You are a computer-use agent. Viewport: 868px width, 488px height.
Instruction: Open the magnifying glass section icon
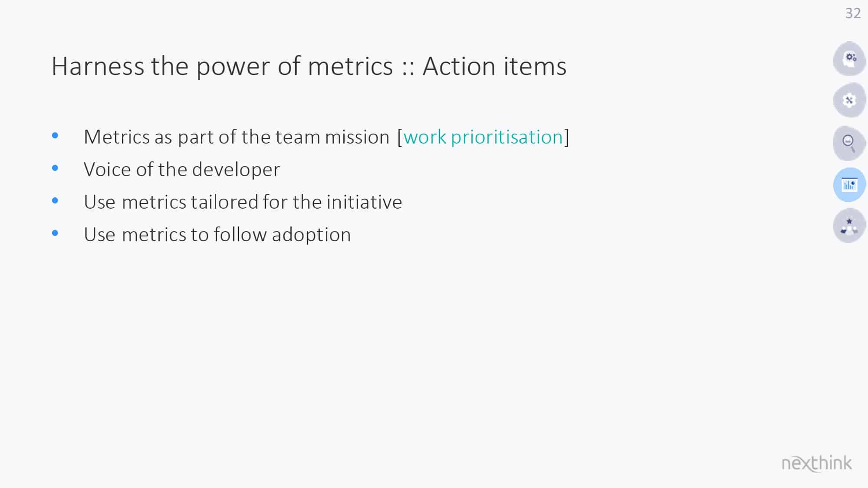tap(849, 143)
